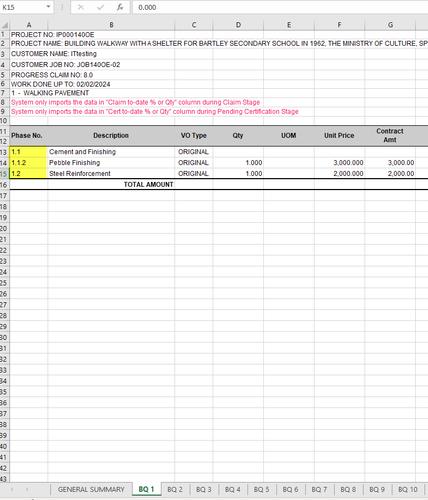Switch to the BQ 8 sheet tab
The height and width of the screenshot is (500, 428).
point(348,489)
